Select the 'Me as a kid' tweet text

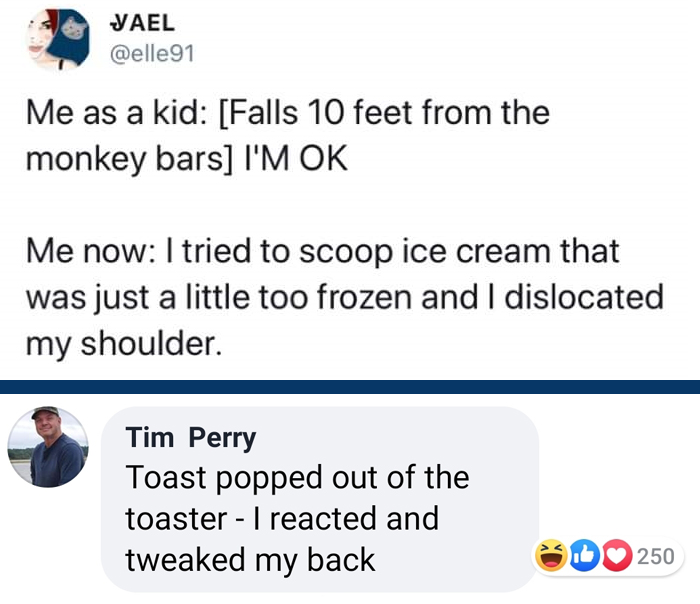pos(288,136)
